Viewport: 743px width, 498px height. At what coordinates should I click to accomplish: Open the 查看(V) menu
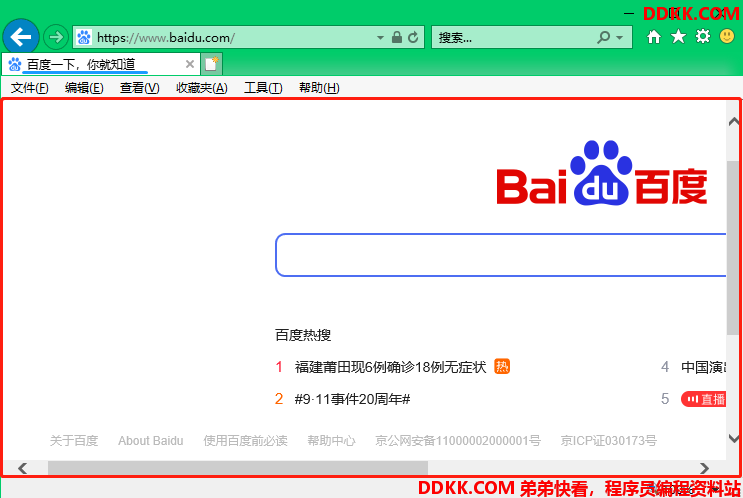[139, 88]
